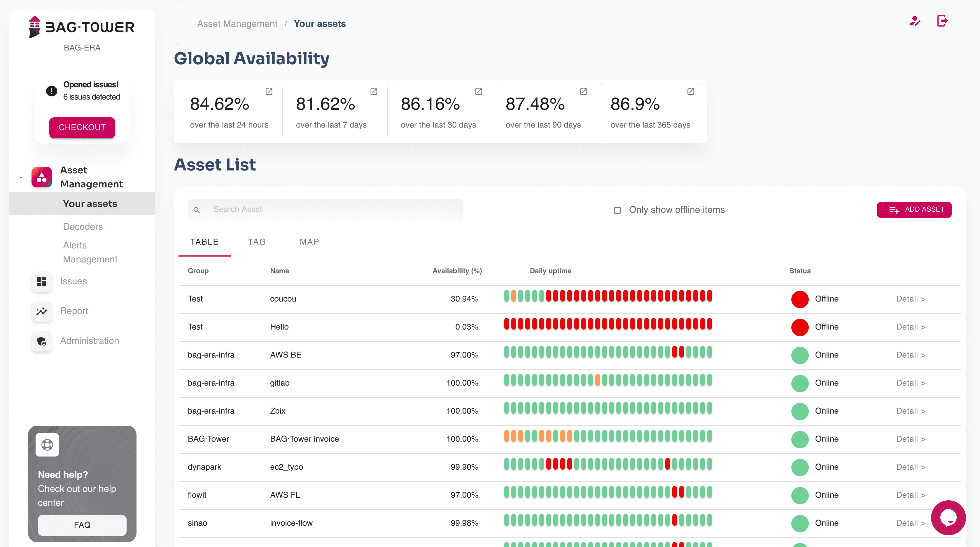
Task: Click the CHECKOUT button
Action: 82,128
